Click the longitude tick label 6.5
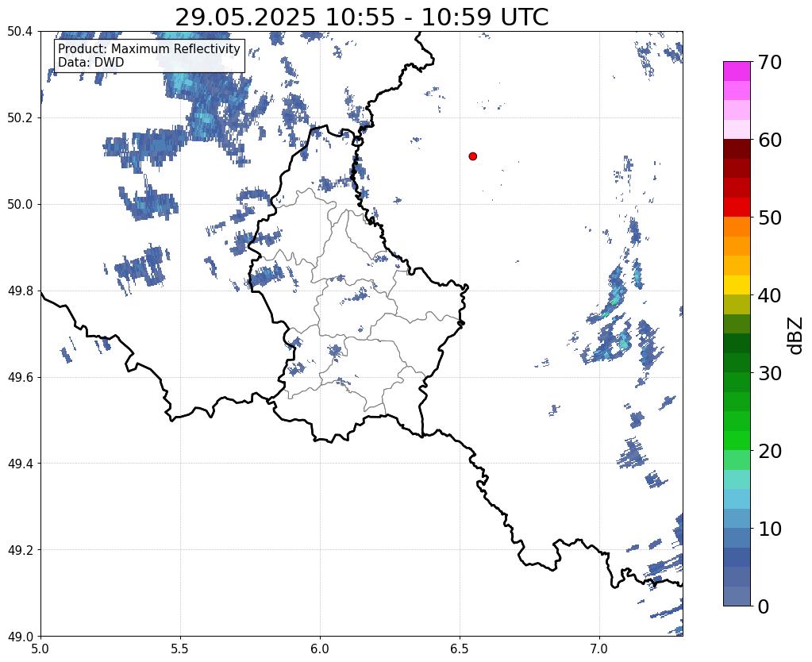Viewport: 812px width, 662px height. 460,649
